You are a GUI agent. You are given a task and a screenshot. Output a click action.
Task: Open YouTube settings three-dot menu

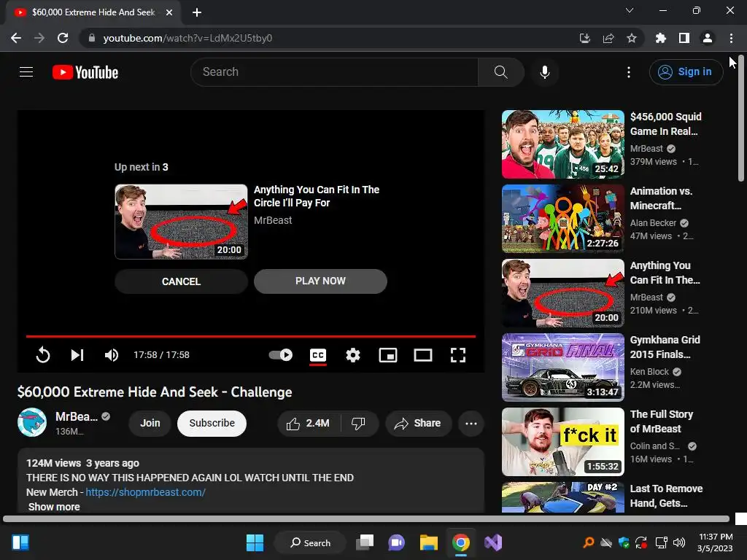click(x=629, y=72)
